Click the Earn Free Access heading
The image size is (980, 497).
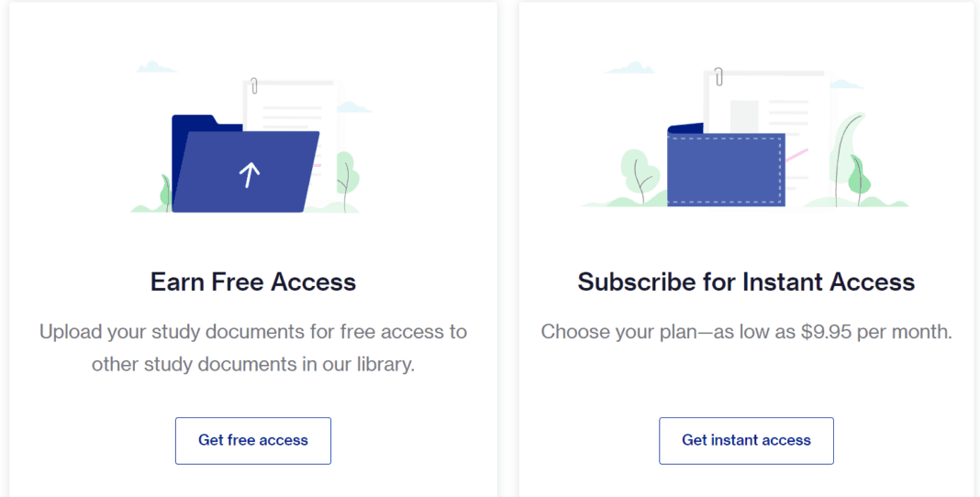(253, 282)
